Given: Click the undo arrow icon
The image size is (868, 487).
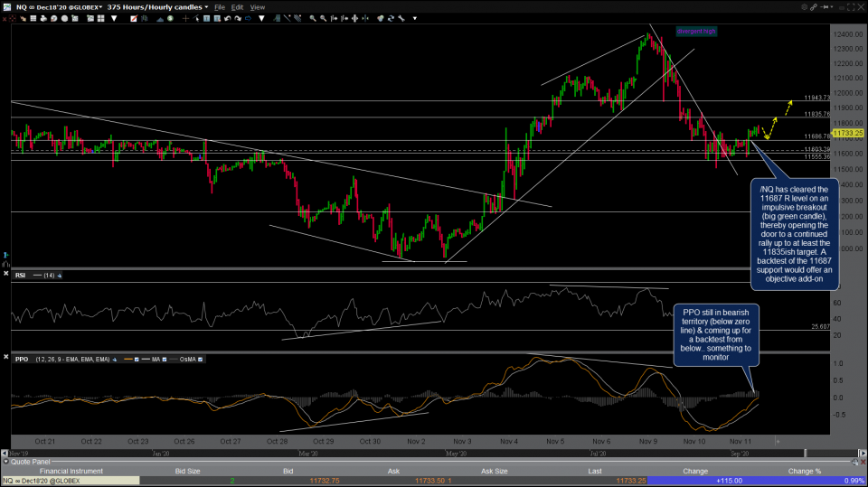Looking at the screenshot, I should pyautogui.click(x=228, y=18).
